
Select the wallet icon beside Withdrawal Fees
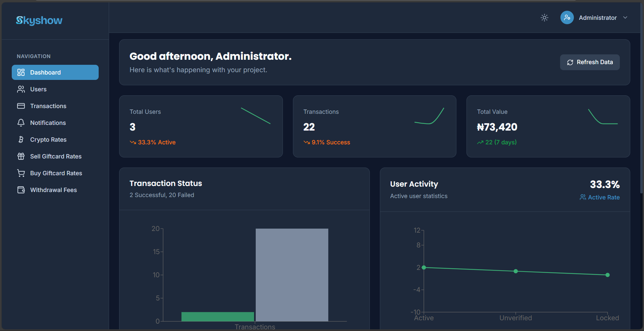tap(21, 190)
